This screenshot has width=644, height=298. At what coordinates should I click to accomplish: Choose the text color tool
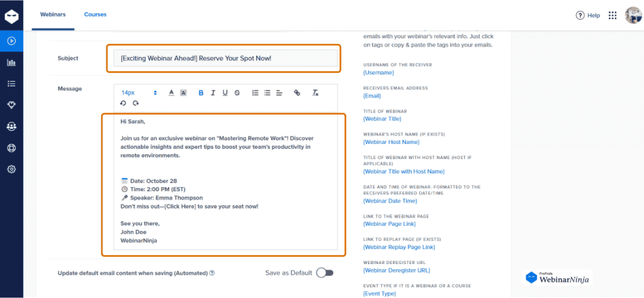(172, 93)
